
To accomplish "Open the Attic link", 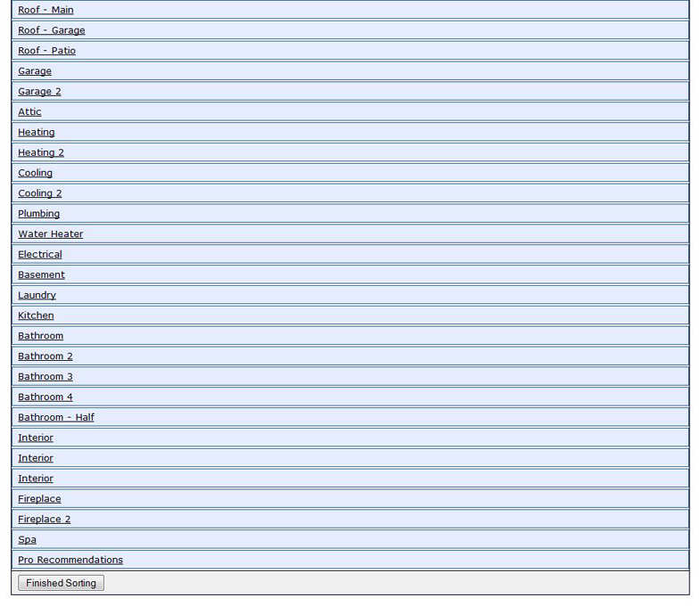I will click(29, 111).
